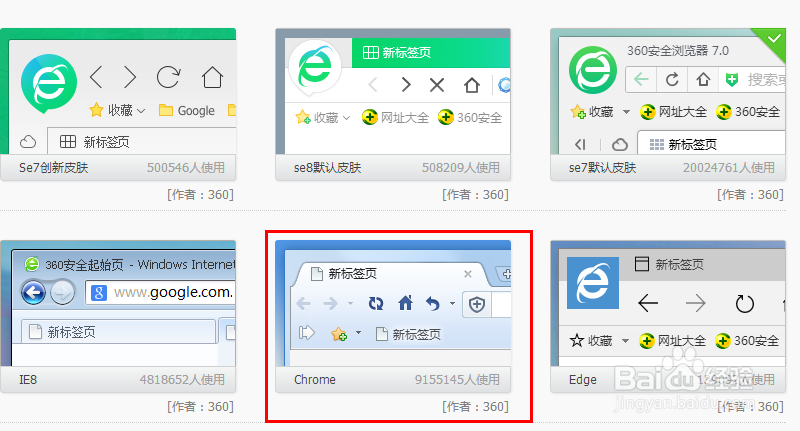Click the Google folder in Se7创新皮肤 preview
800x431 pixels.
[187, 110]
